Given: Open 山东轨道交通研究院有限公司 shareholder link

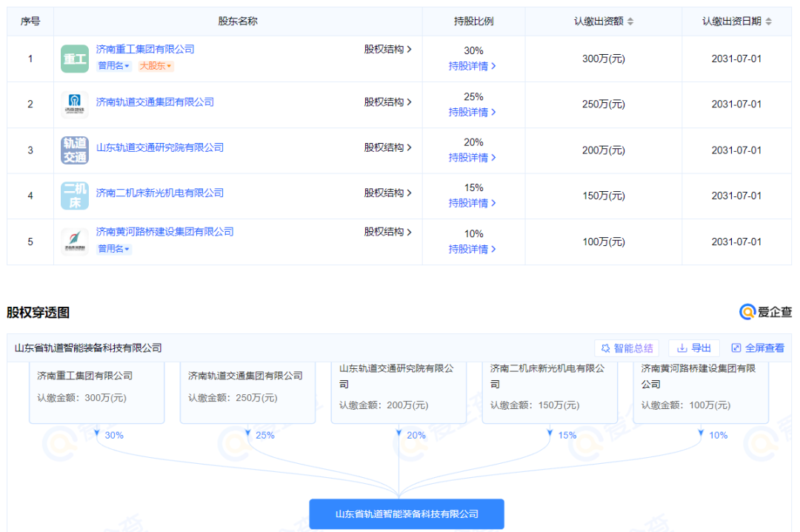Looking at the screenshot, I should pos(160,147).
